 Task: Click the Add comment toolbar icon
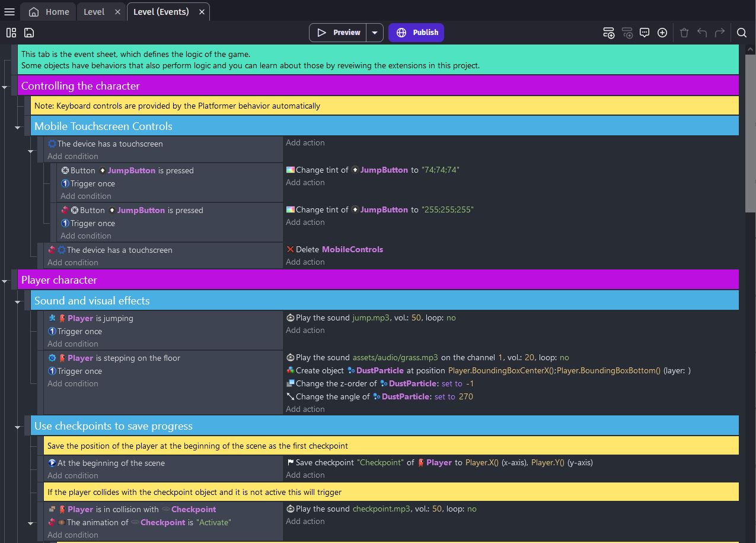[x=645, y=33]
